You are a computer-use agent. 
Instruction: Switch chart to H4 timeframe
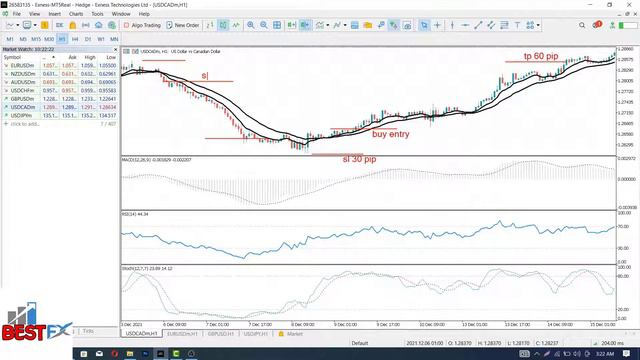75,39
